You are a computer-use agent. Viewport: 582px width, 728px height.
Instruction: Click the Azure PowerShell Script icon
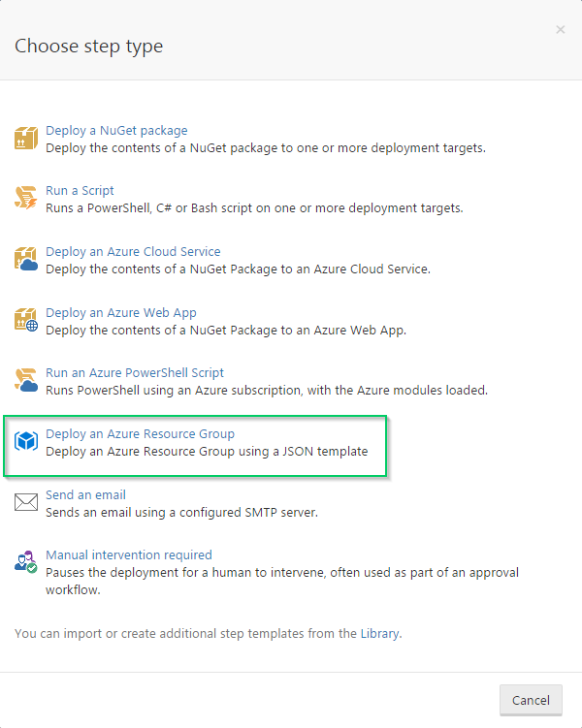[26, 380]
